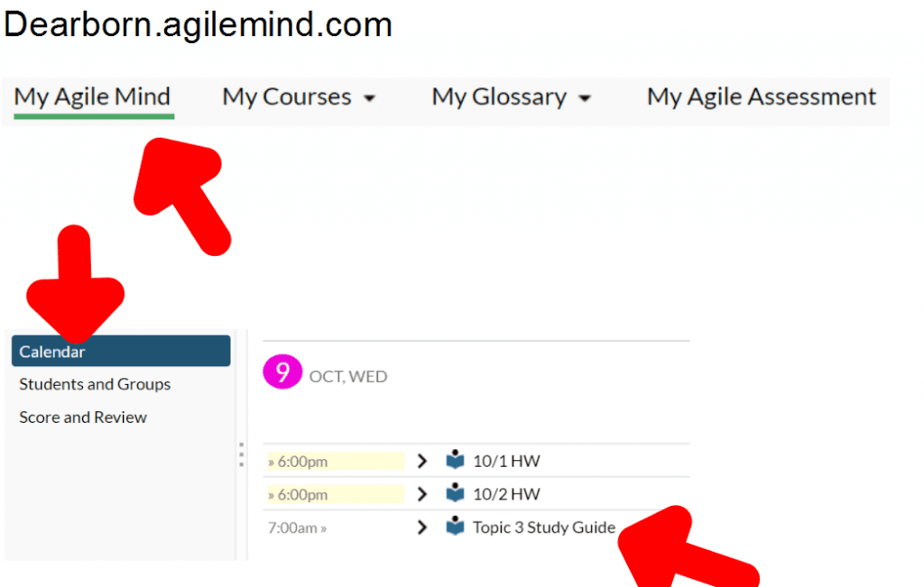This screenshot has height=587, width=924.
Task: Expand the chevron next to 10/1 HW
Action: [x=422, y=461]
